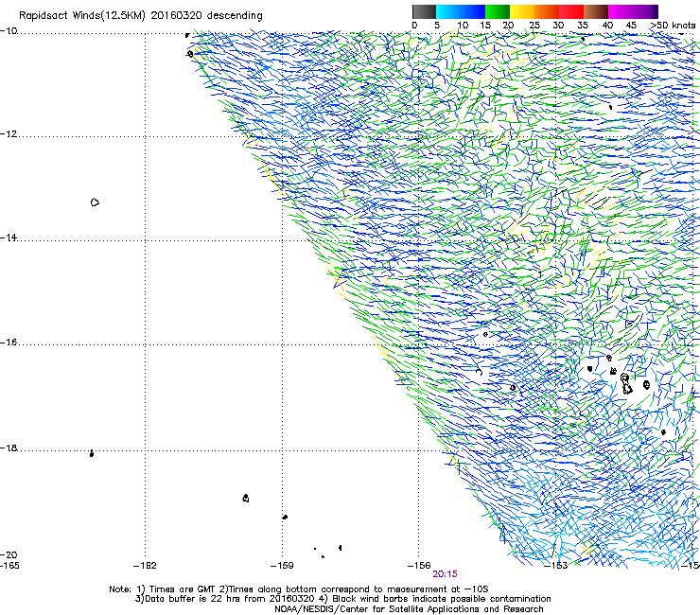Screen dimensions: 700x615
Task: Click the lone island outline west of -162
Action: (95, 202)
